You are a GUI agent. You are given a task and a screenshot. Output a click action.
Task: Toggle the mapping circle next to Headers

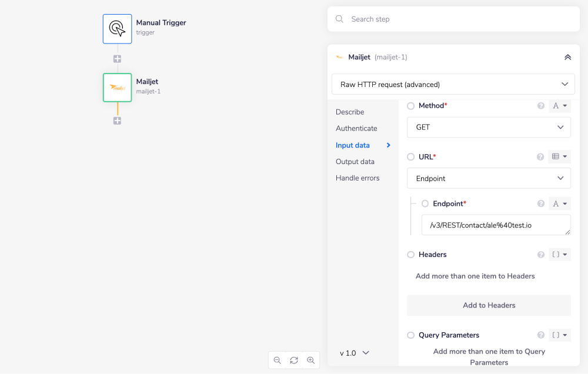410,254
